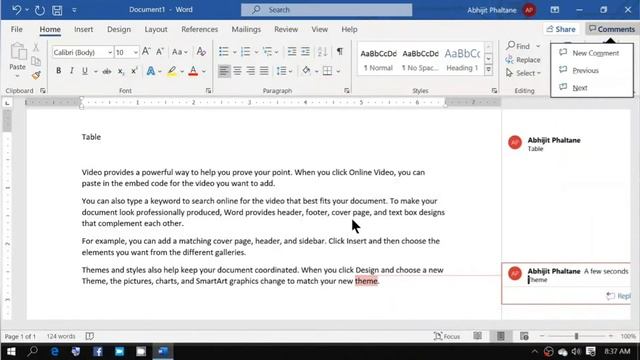
Task: Apply superscript formatting
Action: coord(134,71)
